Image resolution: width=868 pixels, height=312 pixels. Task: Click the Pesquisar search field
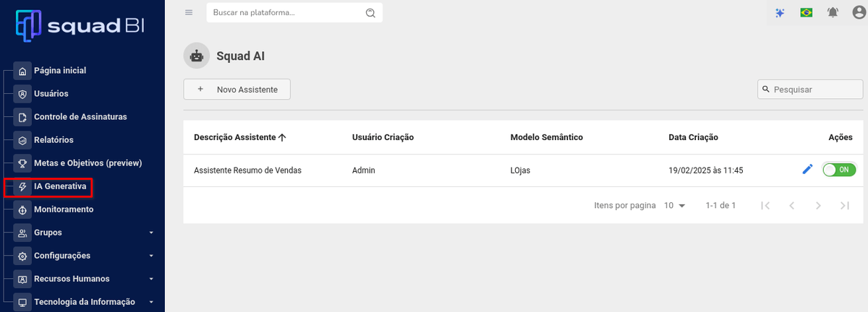[x=815, y=90]
